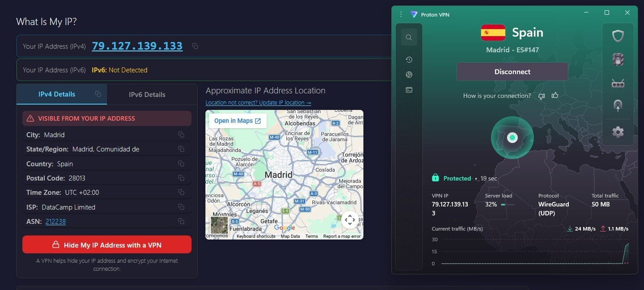Screen dimensions: 644x290
Task: Click the Approximate IP Address Location heading
Action: click(x=265, y=91)
